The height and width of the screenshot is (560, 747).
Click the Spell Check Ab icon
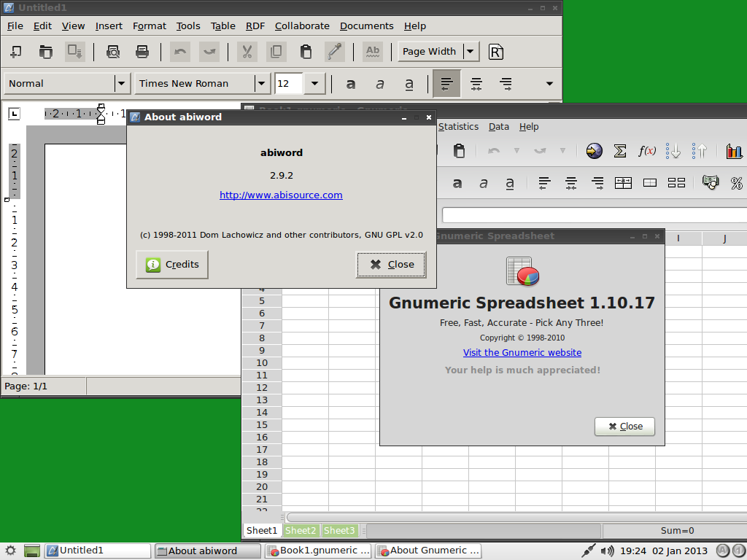point(373,52)
